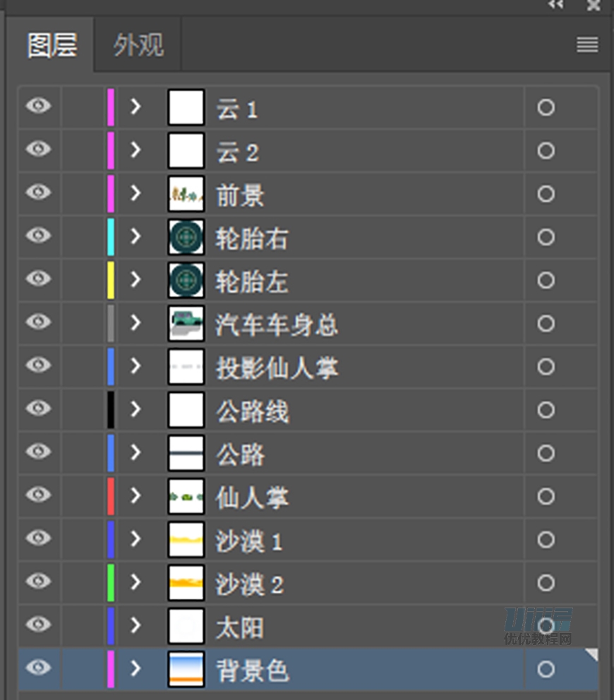Click the target circle of the 仙人掌 layer
This screenshot has height=700, width=614.
click(545, 495)
